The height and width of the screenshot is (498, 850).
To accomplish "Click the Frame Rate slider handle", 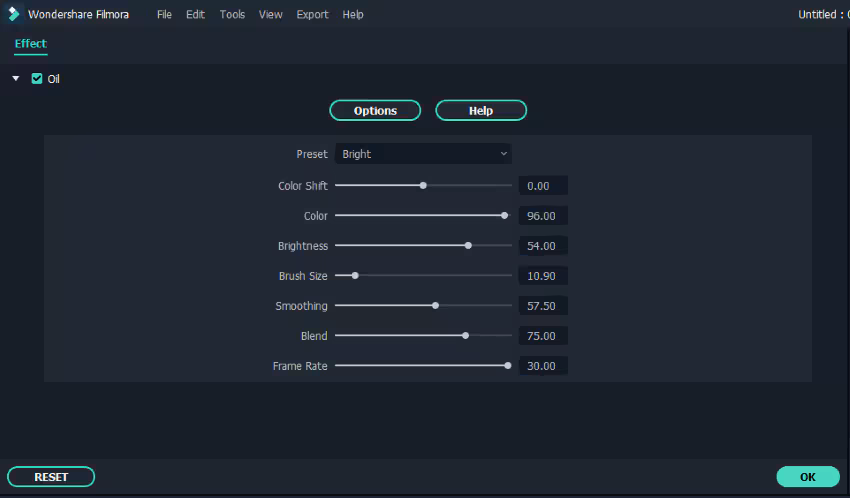I will pos(507,366).
